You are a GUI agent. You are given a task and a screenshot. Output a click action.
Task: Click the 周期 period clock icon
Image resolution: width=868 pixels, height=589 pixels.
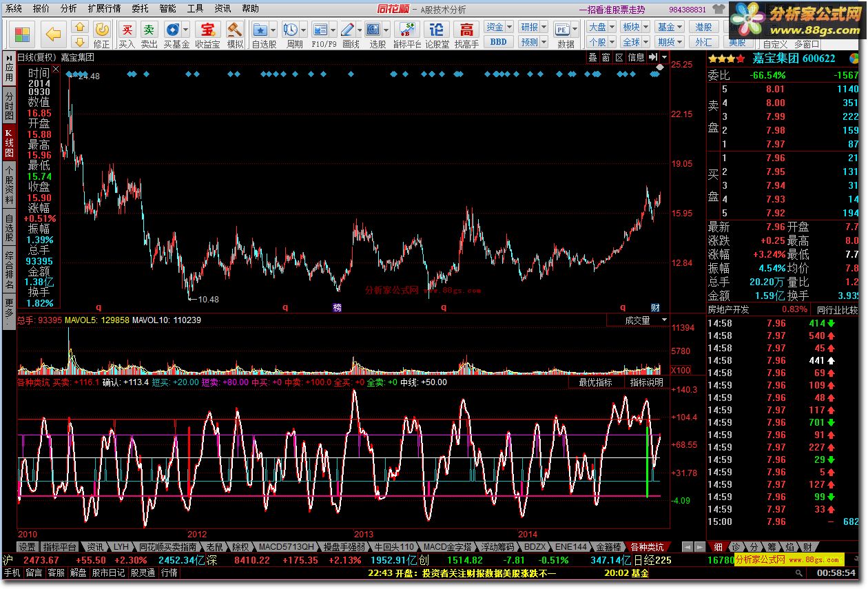tap(291, 30)
